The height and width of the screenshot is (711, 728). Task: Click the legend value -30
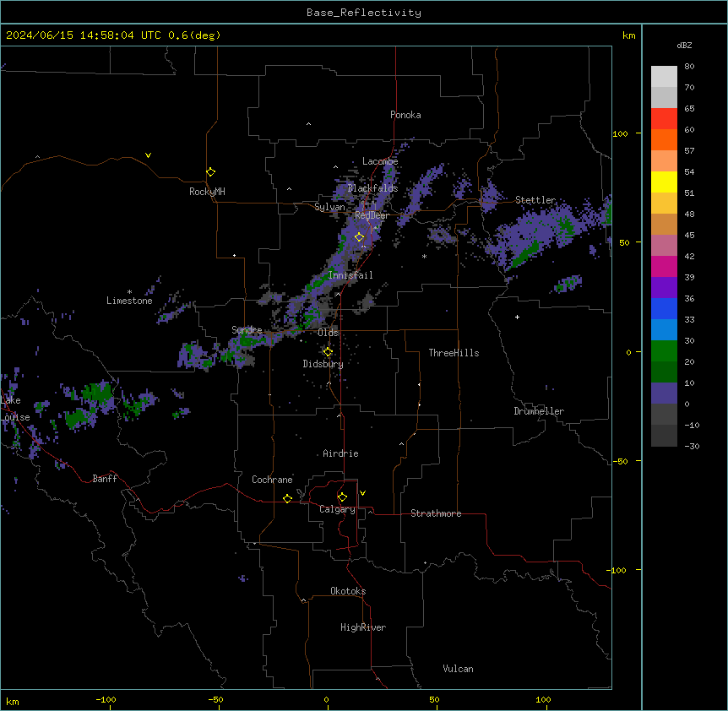coord(692,447)
